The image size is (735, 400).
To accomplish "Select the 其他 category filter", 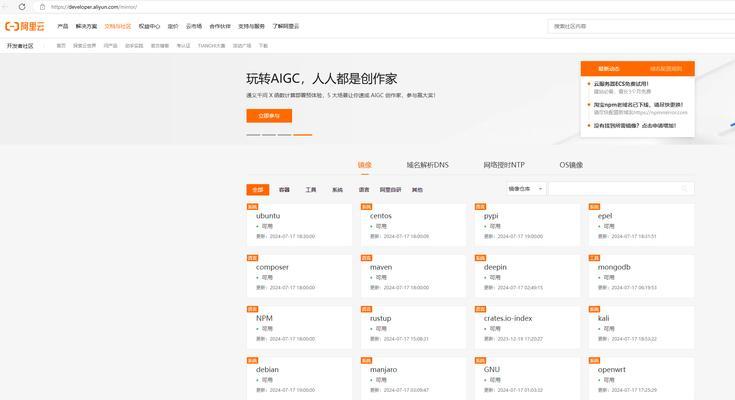I will (x=417, y=190).
